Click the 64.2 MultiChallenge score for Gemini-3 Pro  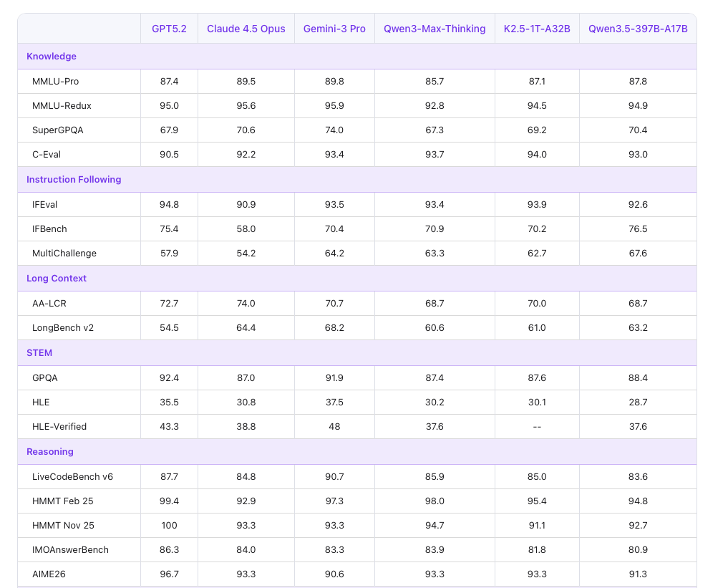(334, 254)
